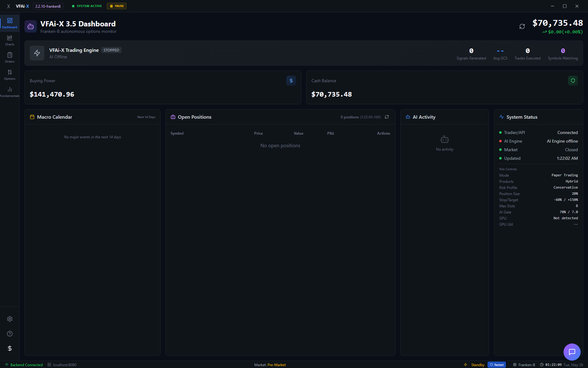Click the Open Positions briefcase icon

pyautogui.click(x=173, y=117)
